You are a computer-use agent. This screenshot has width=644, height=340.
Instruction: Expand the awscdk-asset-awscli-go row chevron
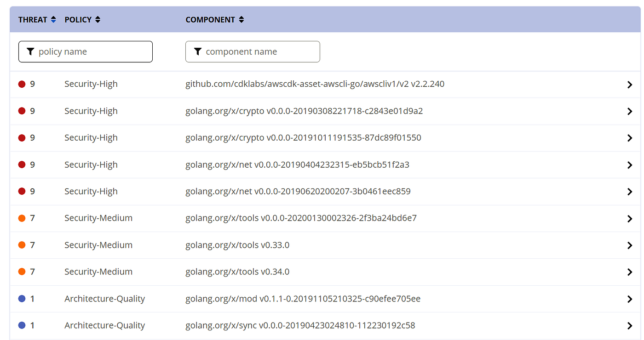[x=630, y=85]
